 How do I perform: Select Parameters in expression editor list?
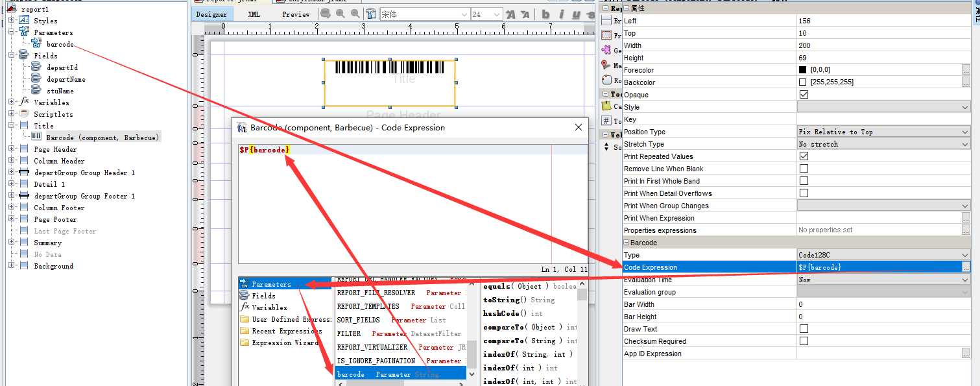click(x=286, y=284)
